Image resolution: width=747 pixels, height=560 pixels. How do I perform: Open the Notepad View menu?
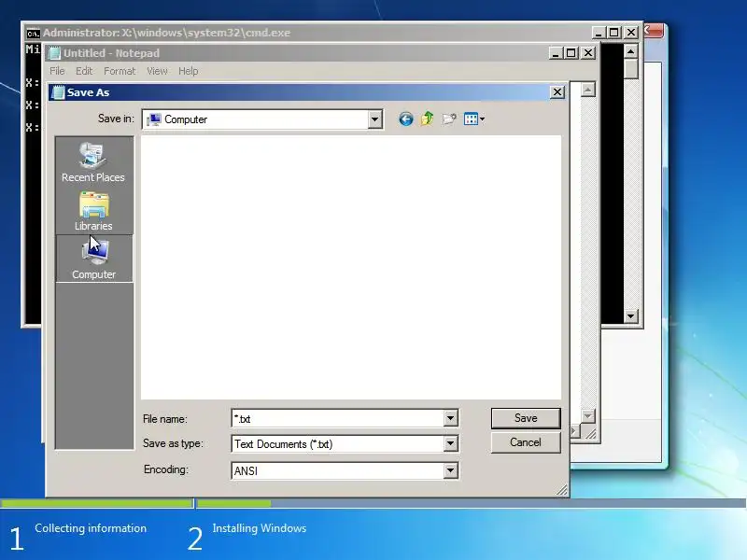[x=157, y=71]
